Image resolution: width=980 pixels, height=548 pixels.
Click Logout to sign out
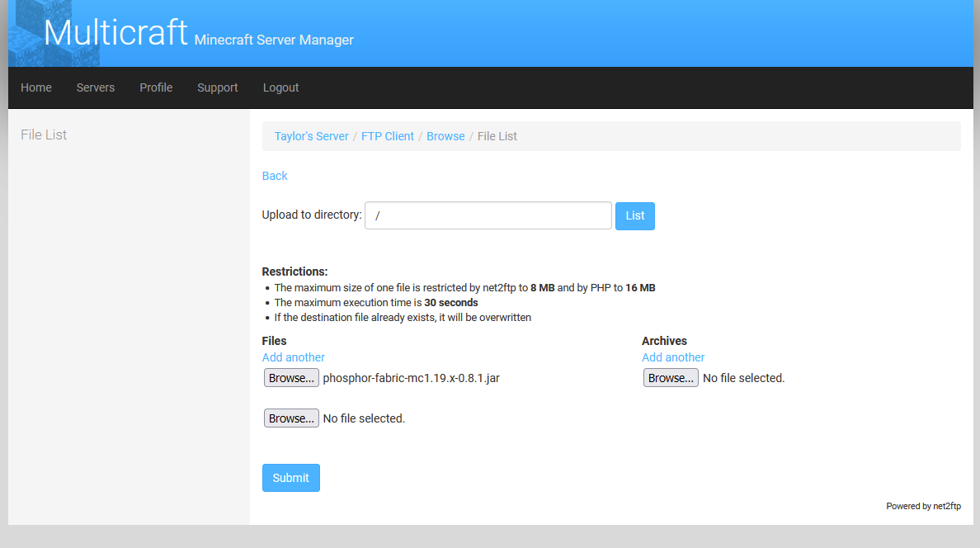pos(280,87)
